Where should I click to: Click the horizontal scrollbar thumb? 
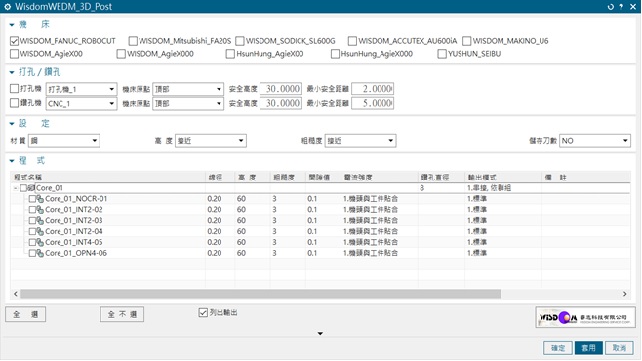pyautogui.click(x=260, y=294)
